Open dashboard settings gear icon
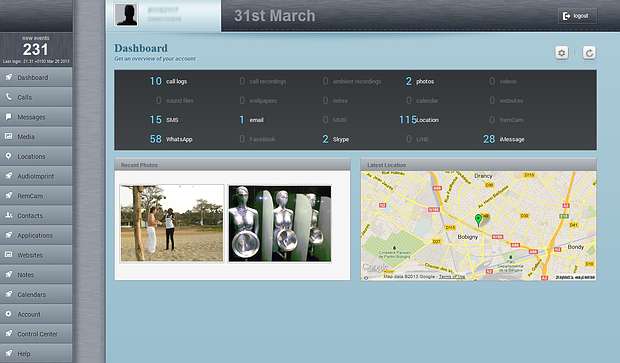This screenshot has width=620, height=363. tap(562, 53)
